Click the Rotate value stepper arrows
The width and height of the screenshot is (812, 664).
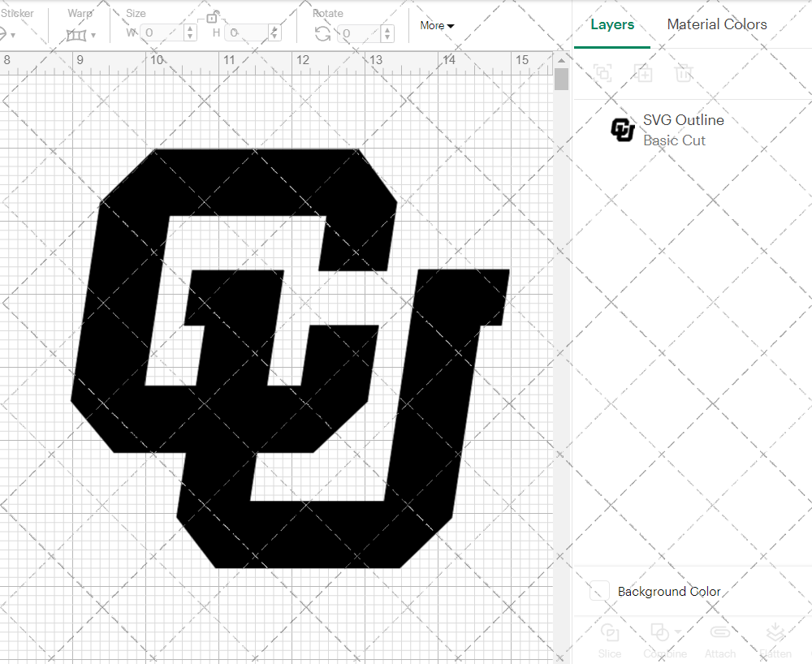(387, 33)
